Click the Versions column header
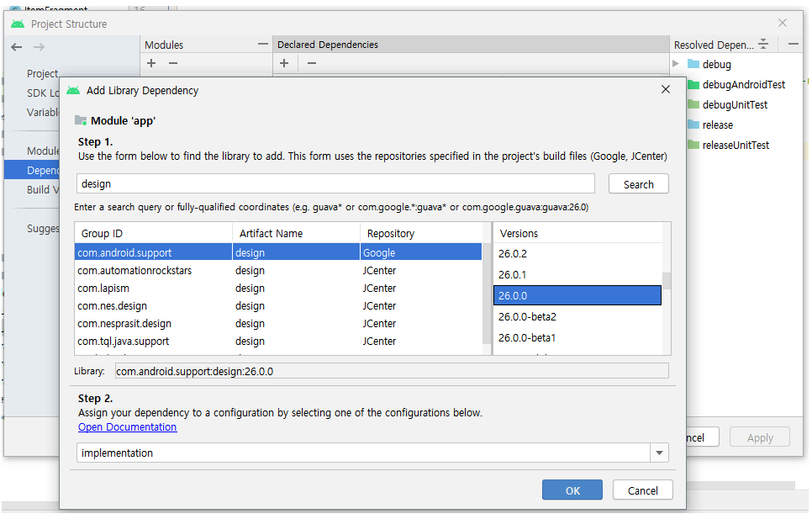Screen dimensions: 812x519 (577, 233)
